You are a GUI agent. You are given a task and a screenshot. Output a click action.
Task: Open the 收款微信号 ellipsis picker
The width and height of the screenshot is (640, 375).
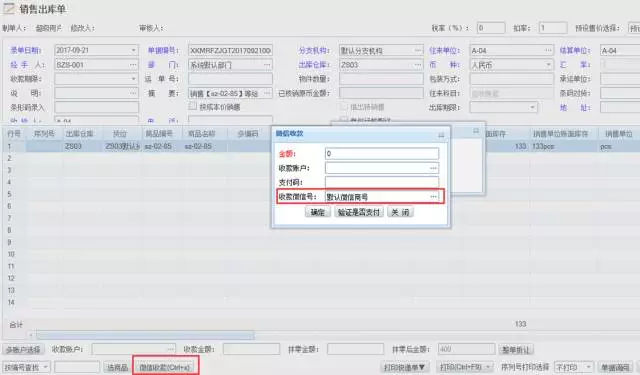tap(433, 197)
